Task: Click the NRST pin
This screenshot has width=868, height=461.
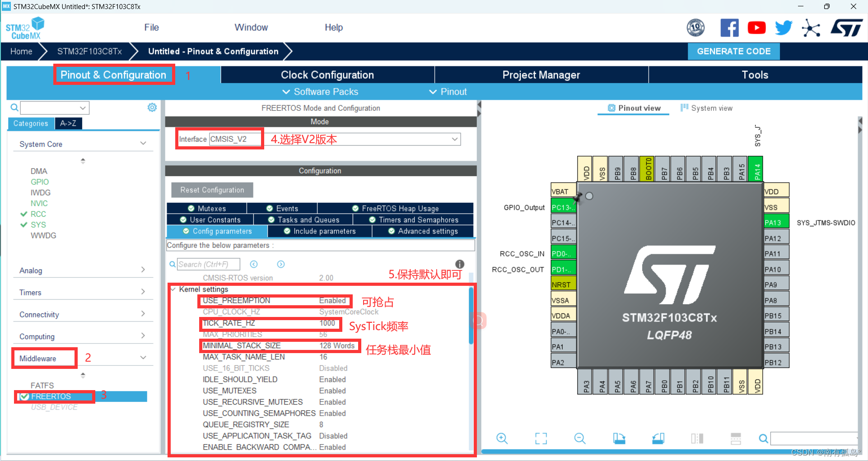Action: tap(563, 284)
